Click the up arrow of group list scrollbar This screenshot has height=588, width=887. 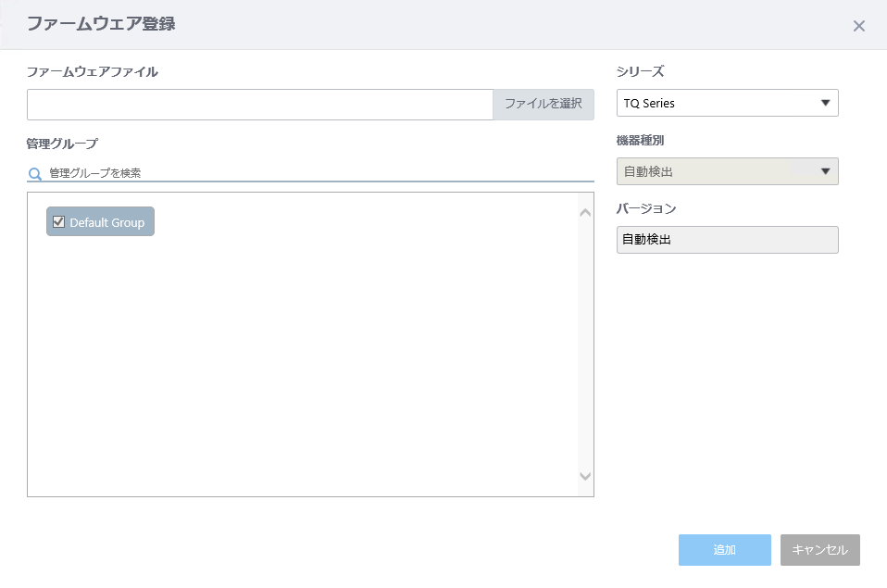tap(585, 213)
